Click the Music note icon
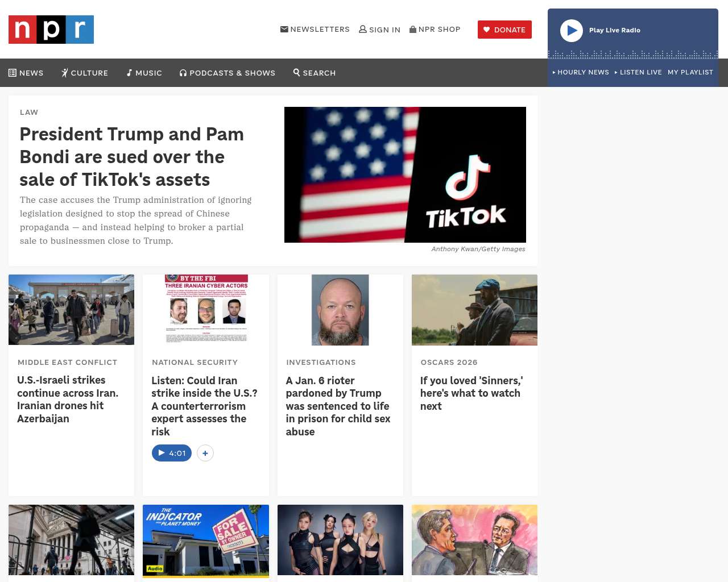 coord(129,73)
